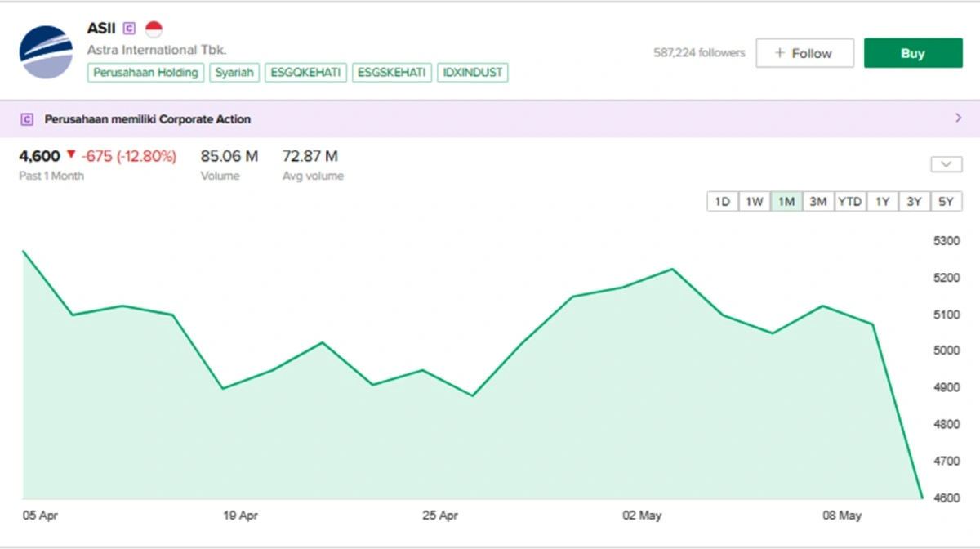Select the 1M chart range
Screen dimensions: 980x549
[x=786, y=202]
